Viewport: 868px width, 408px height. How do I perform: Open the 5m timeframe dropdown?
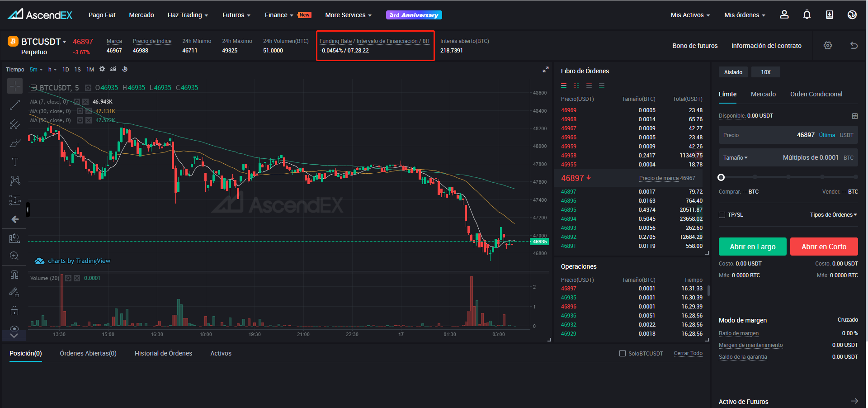(36, 70)
